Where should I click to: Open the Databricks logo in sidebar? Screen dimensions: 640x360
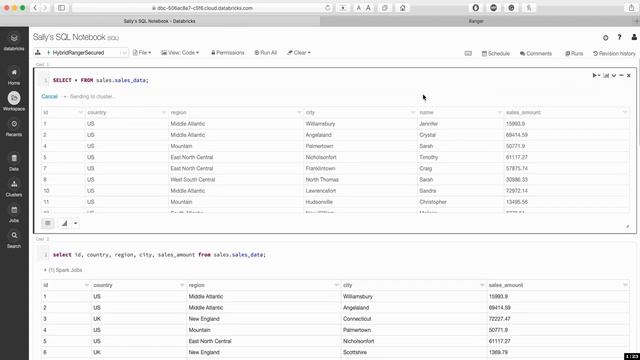pos(14,41)
